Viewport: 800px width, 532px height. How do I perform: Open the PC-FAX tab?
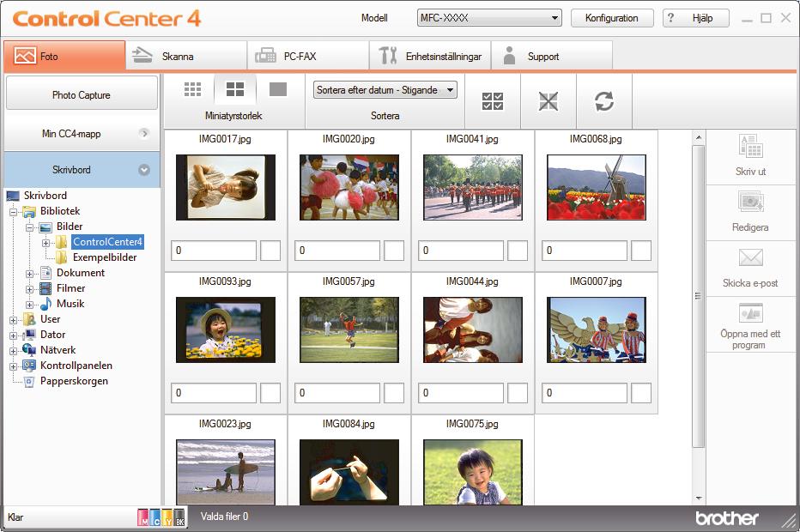[308, 56]
